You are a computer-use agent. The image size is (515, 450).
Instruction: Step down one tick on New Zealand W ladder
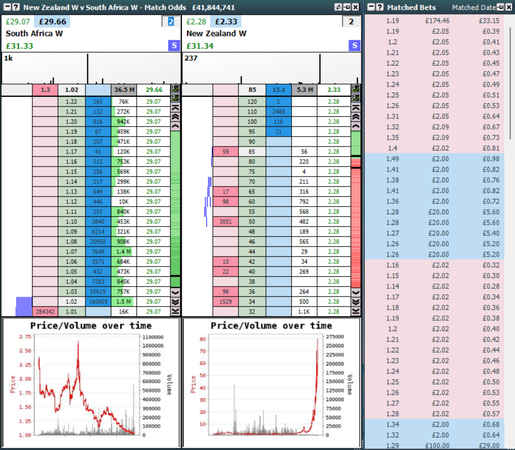coord(356,292)
